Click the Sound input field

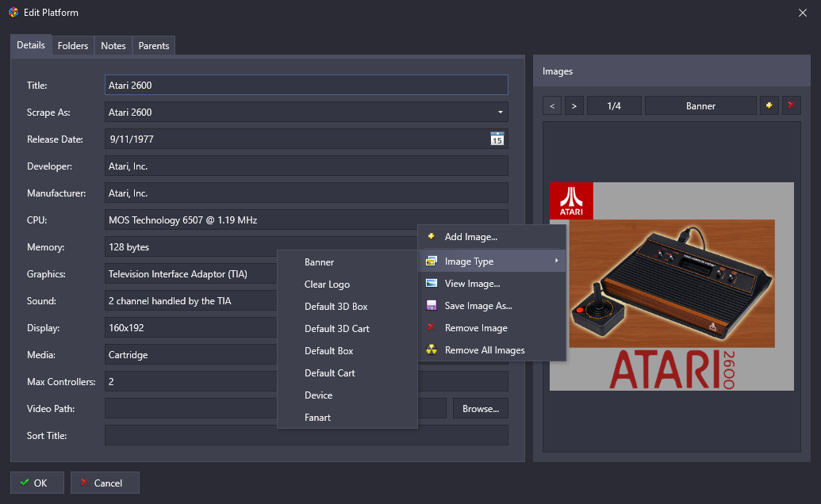tap(190, 300)
